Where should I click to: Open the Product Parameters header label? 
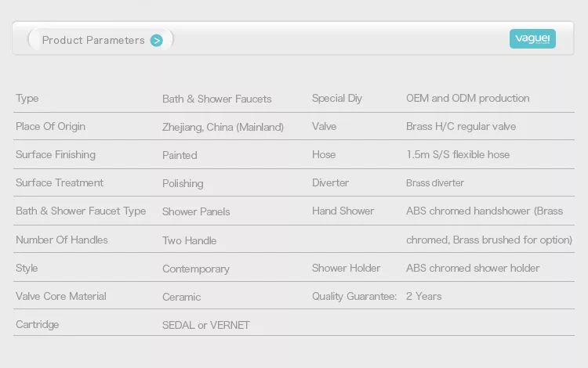pos(93,40)
